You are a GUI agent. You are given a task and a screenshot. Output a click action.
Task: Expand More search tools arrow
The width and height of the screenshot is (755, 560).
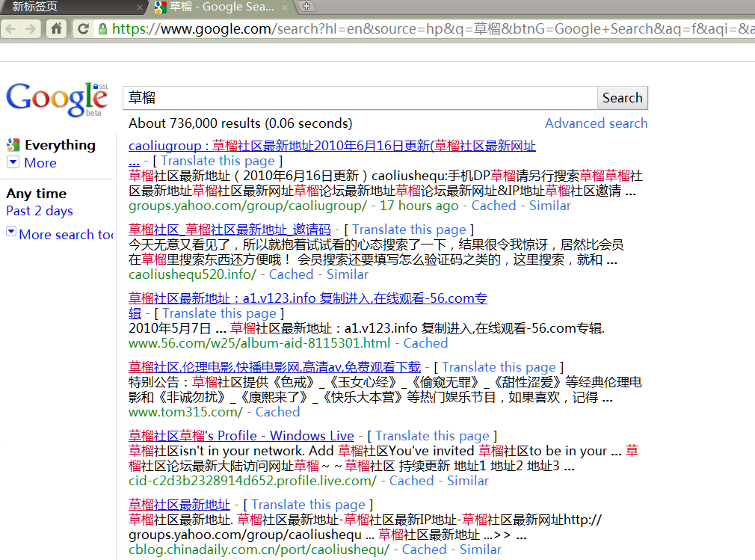point(11,232)
